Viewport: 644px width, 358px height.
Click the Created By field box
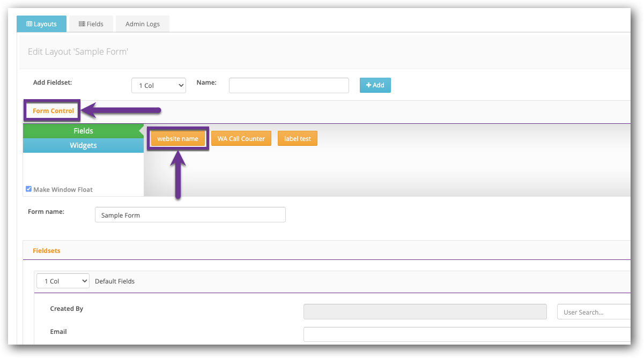coord(425,312)
